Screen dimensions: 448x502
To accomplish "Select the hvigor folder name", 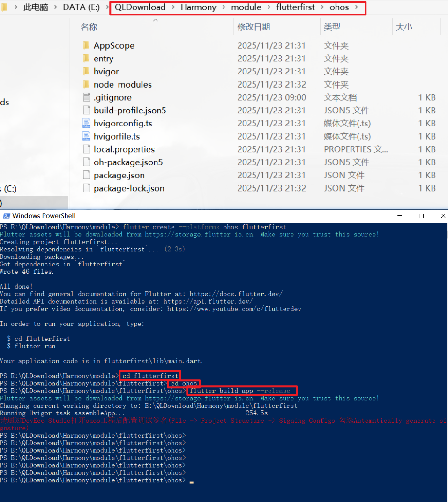I will pos(106,71).
